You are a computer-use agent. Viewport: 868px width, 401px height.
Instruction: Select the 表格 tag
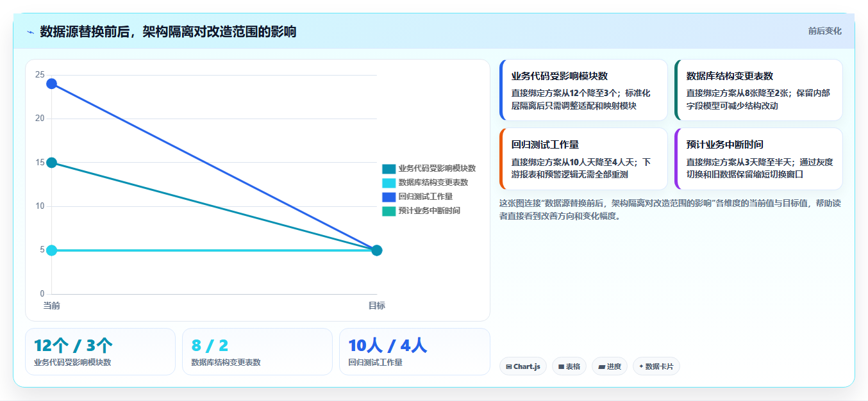point(569,366)
